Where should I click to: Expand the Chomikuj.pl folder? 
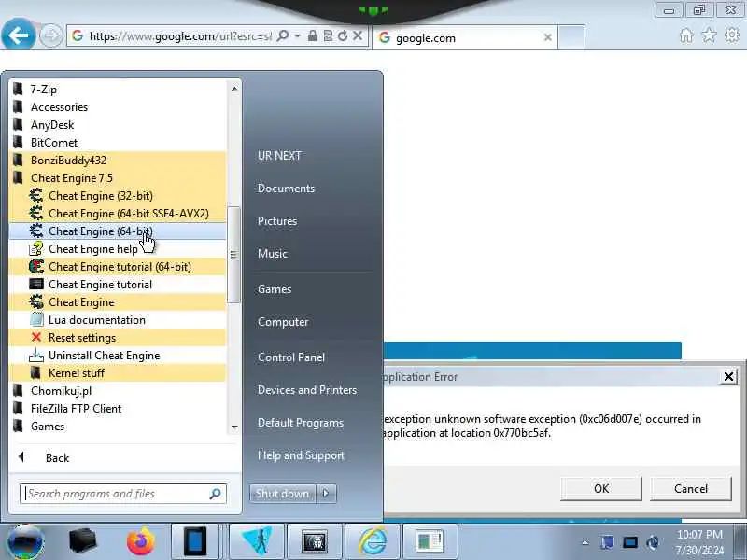(118, 391)
